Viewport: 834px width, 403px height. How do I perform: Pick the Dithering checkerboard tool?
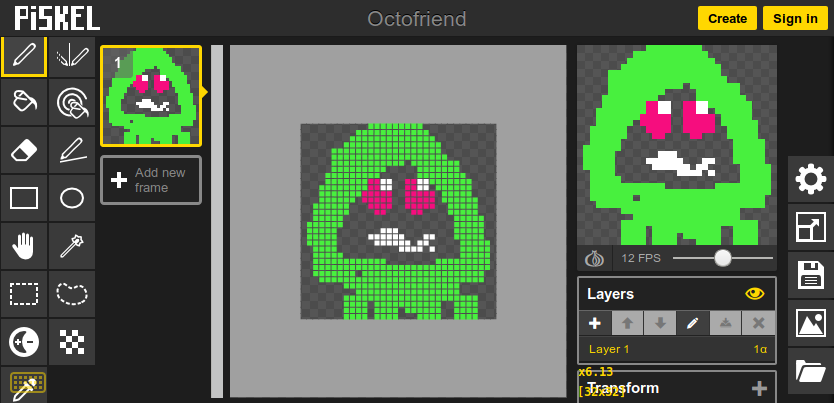(x=71, y=341)
